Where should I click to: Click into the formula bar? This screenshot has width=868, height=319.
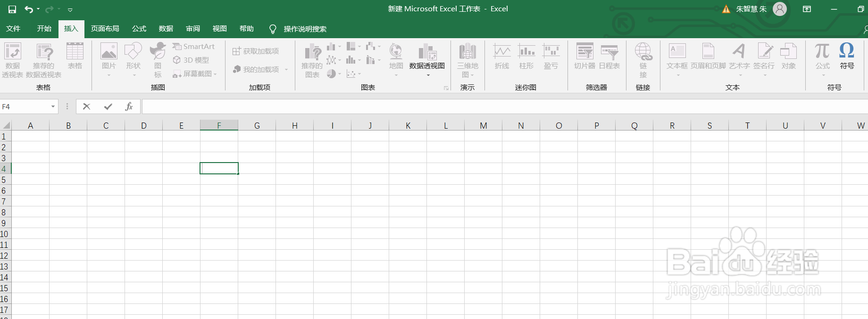coord(505,107)
